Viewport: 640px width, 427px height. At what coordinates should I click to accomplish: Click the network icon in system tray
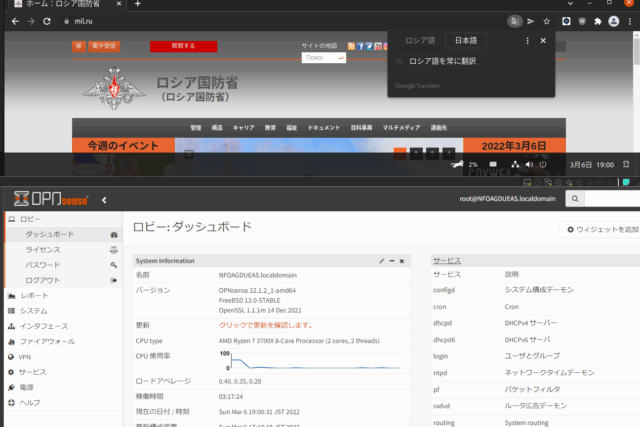point(515,165)
